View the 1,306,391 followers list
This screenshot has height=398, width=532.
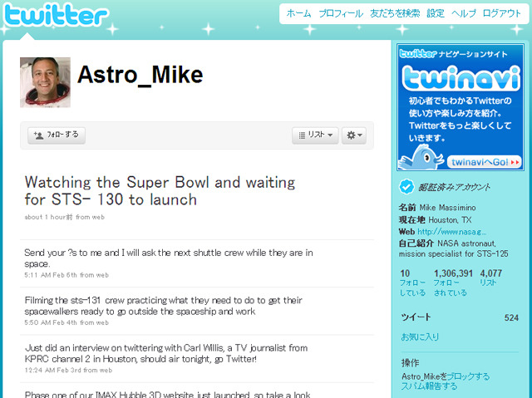click(x=452, y=283)
